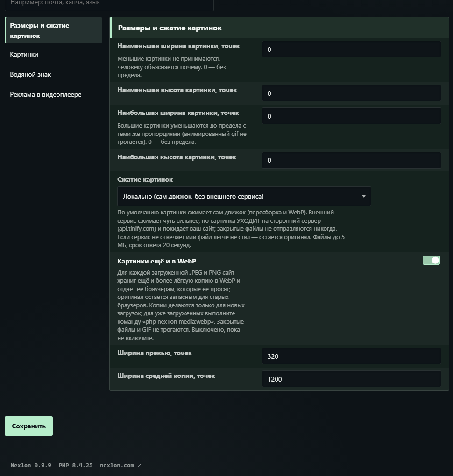The height and width of the screenshot is (476, 453).
Task: Open the 'Размеры и сжатие картинок' sidebar section
Action: [x=53, y=30]
